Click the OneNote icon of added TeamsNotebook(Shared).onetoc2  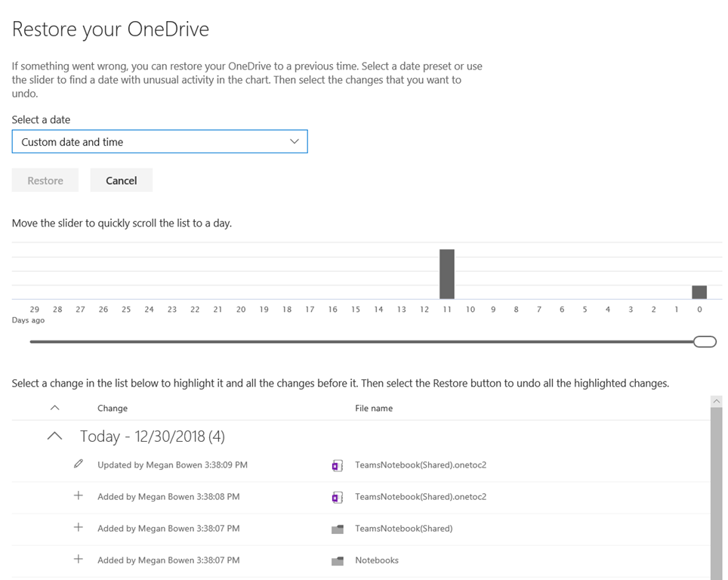pos(338,498)
